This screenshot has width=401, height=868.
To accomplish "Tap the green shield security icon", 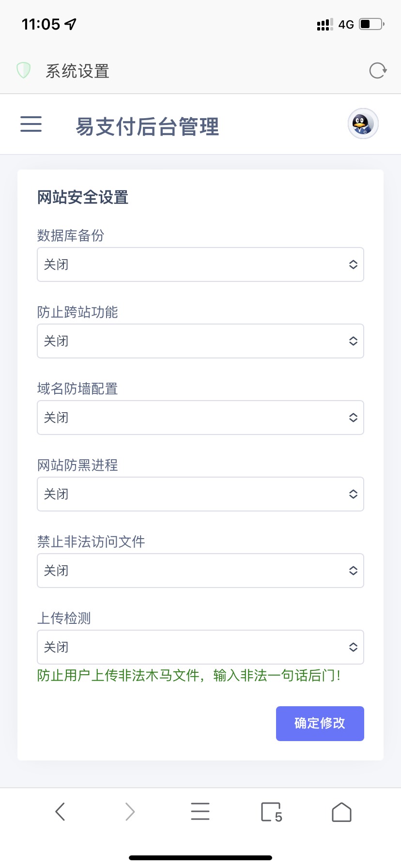I will pos(24,71).
